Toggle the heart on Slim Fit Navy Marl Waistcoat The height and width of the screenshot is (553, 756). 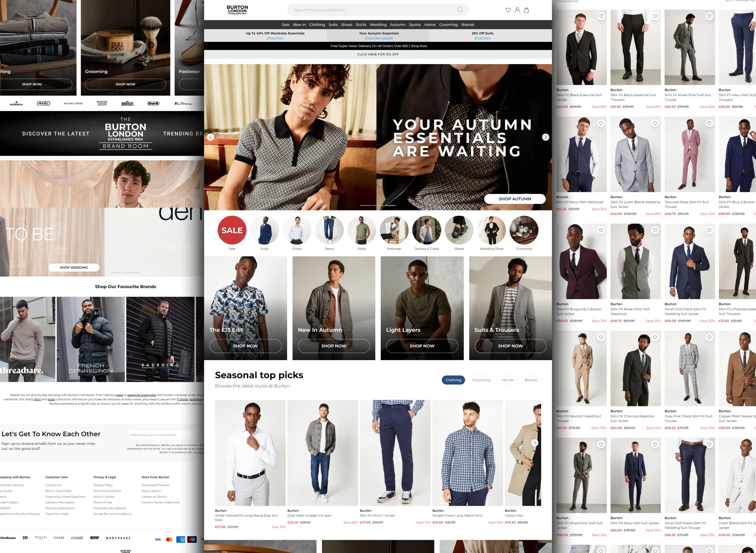point(601,123)
